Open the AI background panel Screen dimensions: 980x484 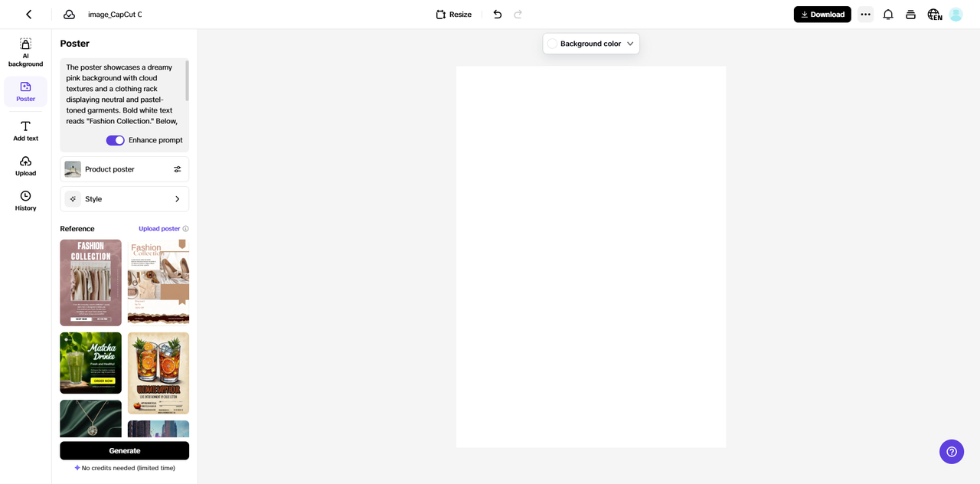25,52
